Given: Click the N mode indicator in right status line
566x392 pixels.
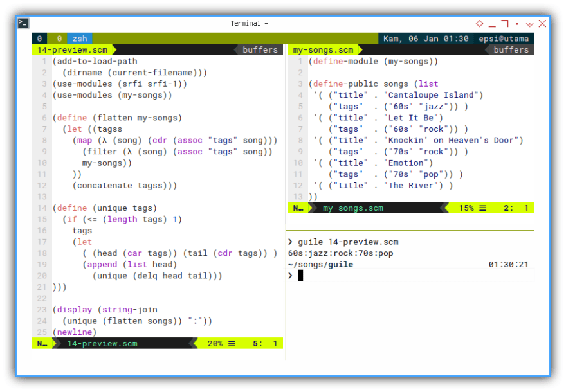Looking at the screenshot, I should click(298, 208).
